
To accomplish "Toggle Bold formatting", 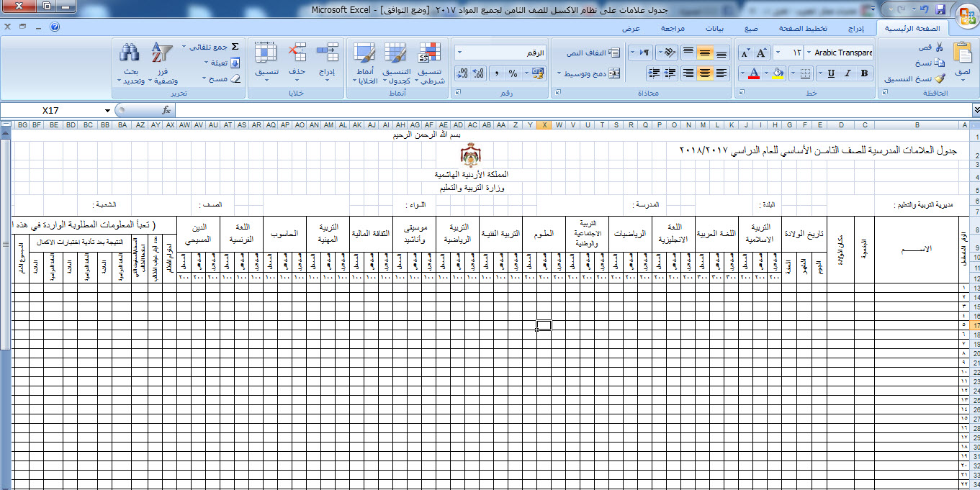I will pos(864,73).
